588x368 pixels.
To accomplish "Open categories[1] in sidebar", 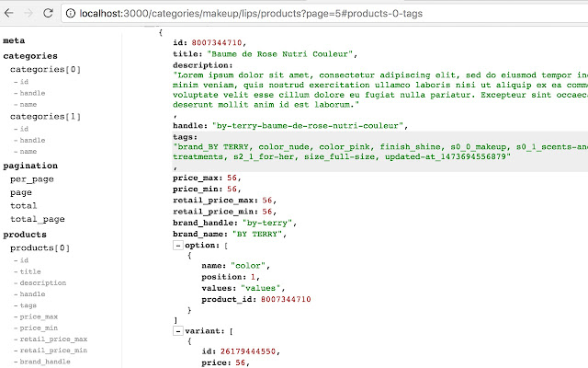I will [x=45, y=117].
